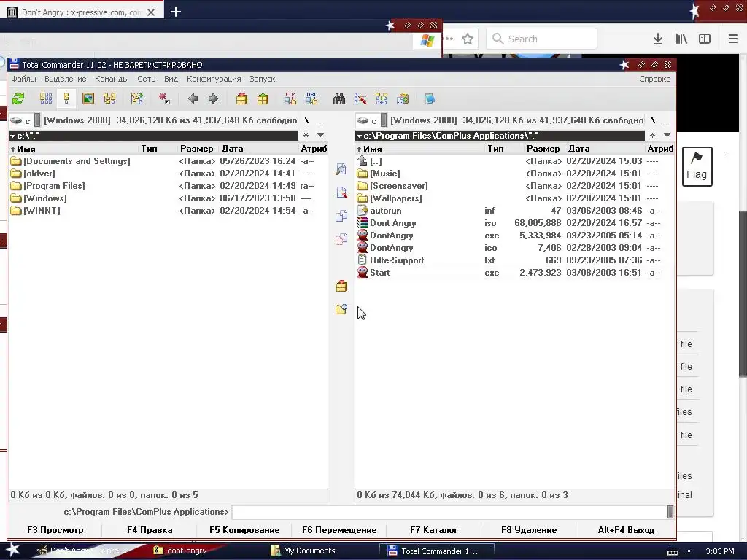Click the Pack files toolbar gift-box icon

pyautogui.click(x=241, y=98)
